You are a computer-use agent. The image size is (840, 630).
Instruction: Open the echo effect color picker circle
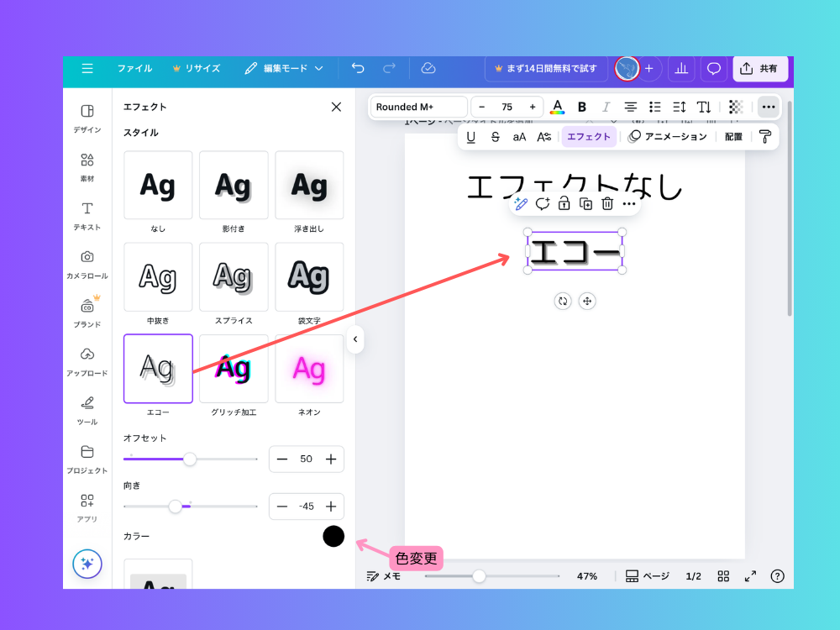point(333,536)
